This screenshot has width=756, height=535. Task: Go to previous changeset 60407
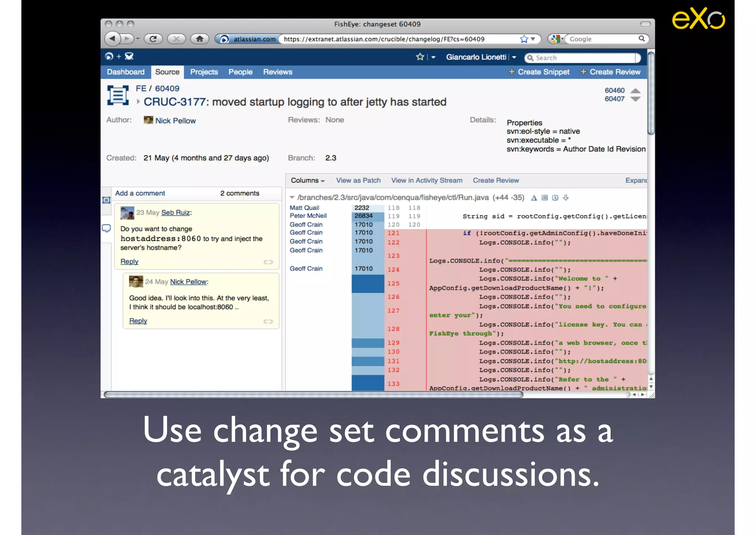click(x=614, y=99)
